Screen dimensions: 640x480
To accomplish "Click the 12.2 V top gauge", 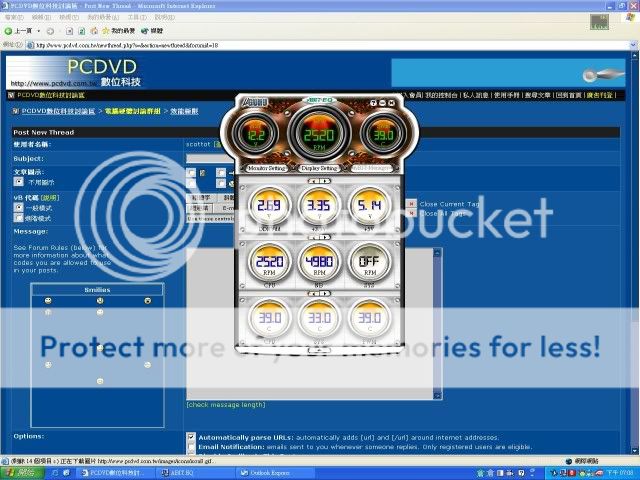I will 256,133.
